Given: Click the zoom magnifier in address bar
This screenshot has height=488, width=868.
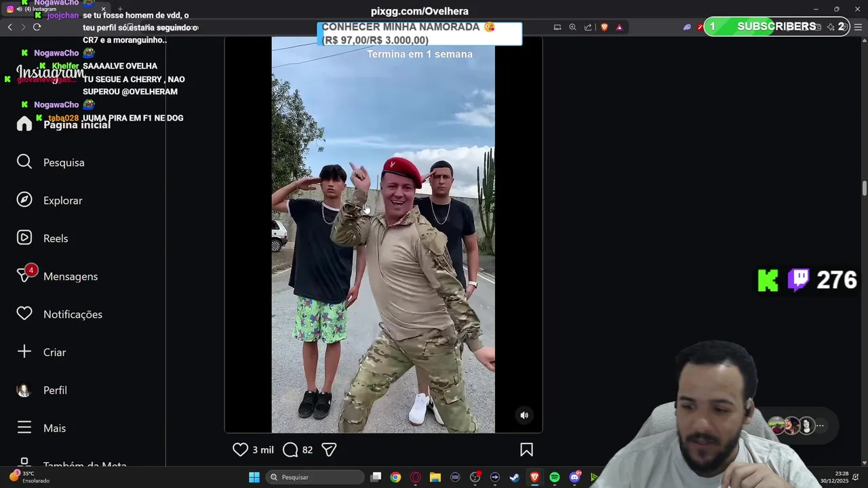Looking at the screenshot, I should point(572,27).
